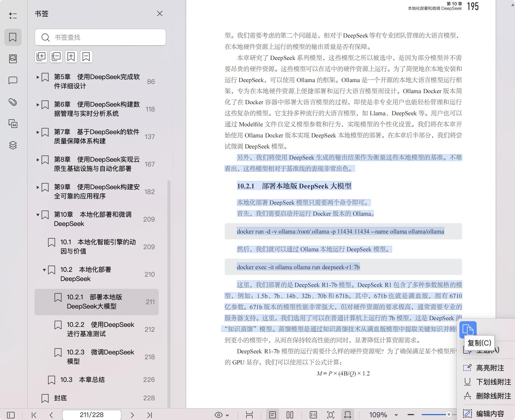Viewport: 515px width, 420px height.
Task: Click the page break layout icon
Action: tap(249, 415)
